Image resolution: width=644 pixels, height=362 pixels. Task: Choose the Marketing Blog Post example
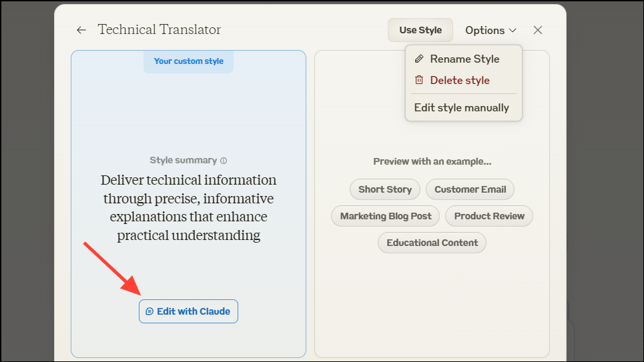coord(386,216)
